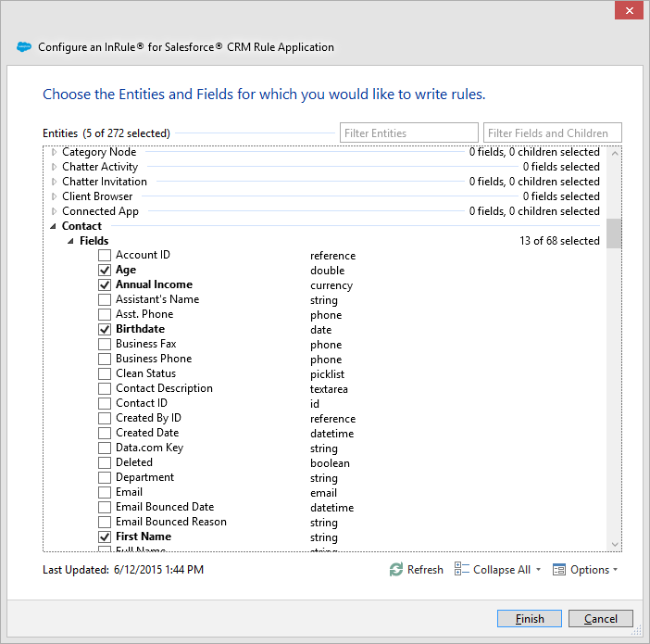
Task: Expand the Client Browser entity
Action: coord(54,196)
